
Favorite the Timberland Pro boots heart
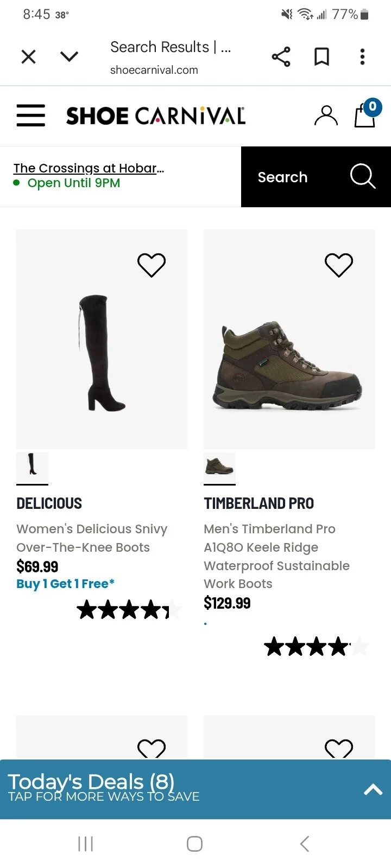click(338, 265)
